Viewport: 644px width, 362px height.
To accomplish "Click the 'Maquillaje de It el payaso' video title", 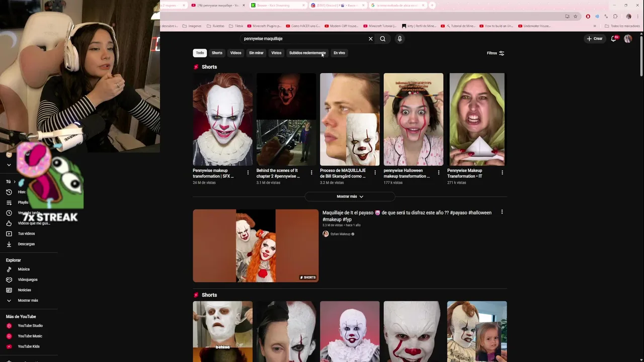I will 407,216.
